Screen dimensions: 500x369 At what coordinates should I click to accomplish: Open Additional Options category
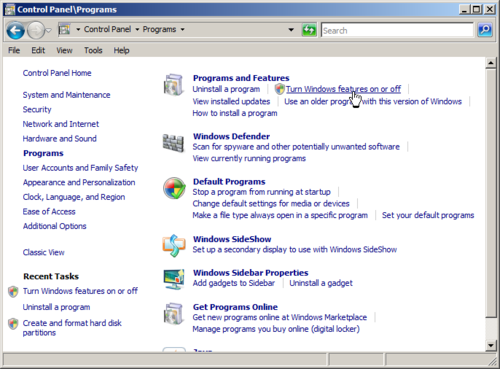[54, 226]
